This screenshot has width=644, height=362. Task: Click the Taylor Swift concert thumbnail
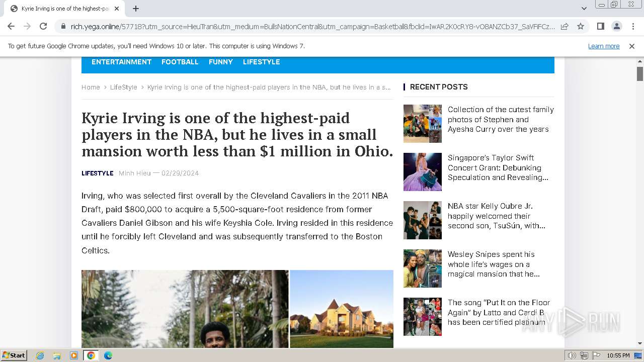tap(423, 172)
